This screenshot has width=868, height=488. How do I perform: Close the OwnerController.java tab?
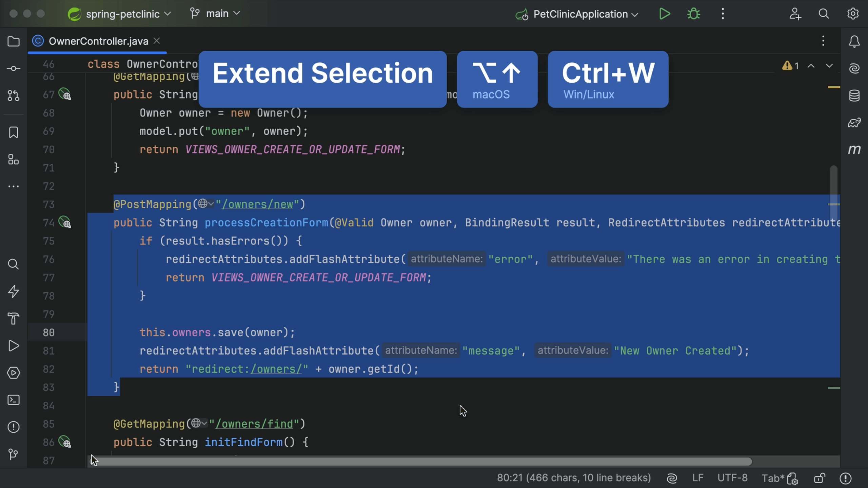click(157, 40)
